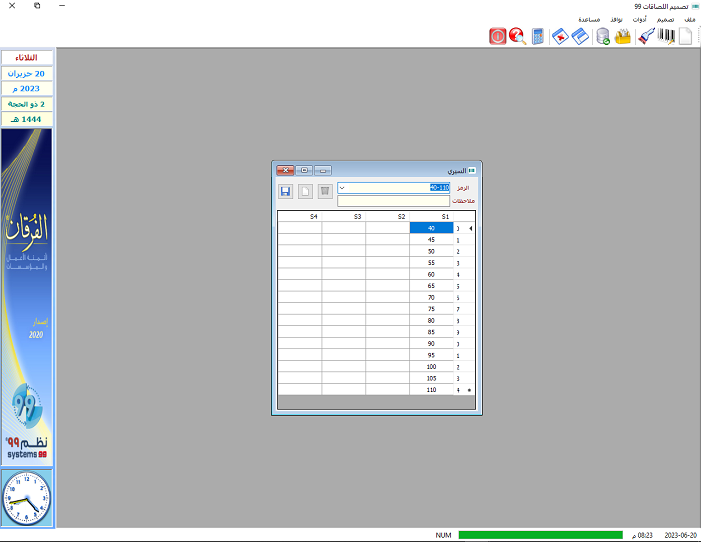Open the calculator from the toolbar
Image resolution: width=701 pixels, height=542 pixels.
tap(538, 37)
